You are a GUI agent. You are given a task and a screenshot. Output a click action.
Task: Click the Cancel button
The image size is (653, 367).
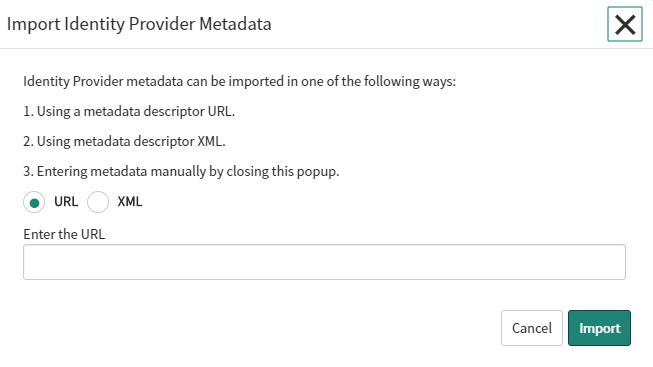pos(532,328)
